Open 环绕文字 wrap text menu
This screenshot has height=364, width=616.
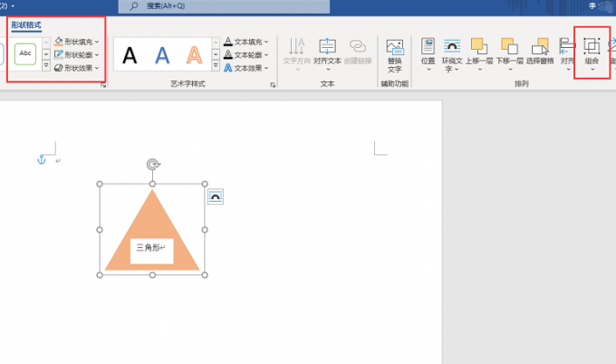pos(452,55)
